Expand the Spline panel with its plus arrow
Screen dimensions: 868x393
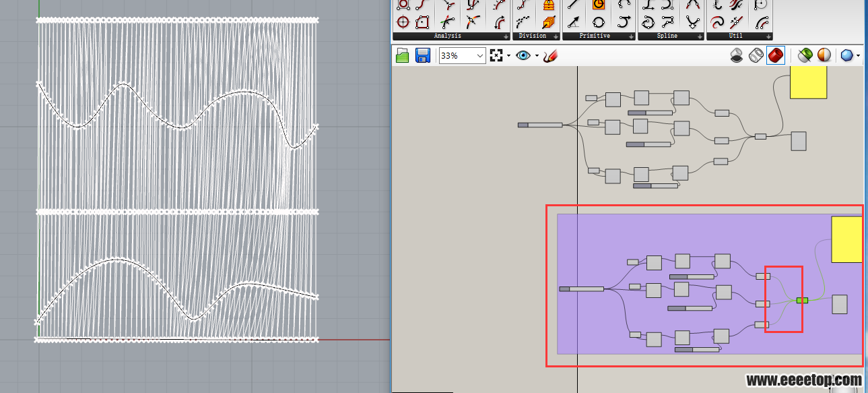[x=699, y=36]
